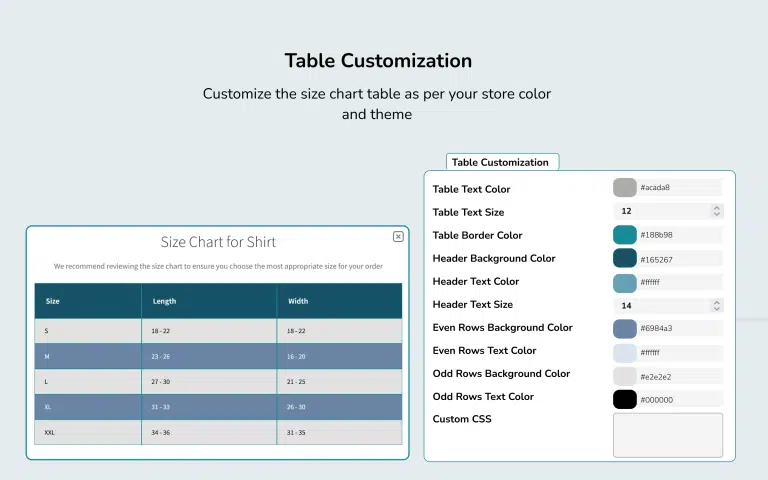768x480 pixels.
Task: Select the XL row in size chart
Action: pos(218,407)
